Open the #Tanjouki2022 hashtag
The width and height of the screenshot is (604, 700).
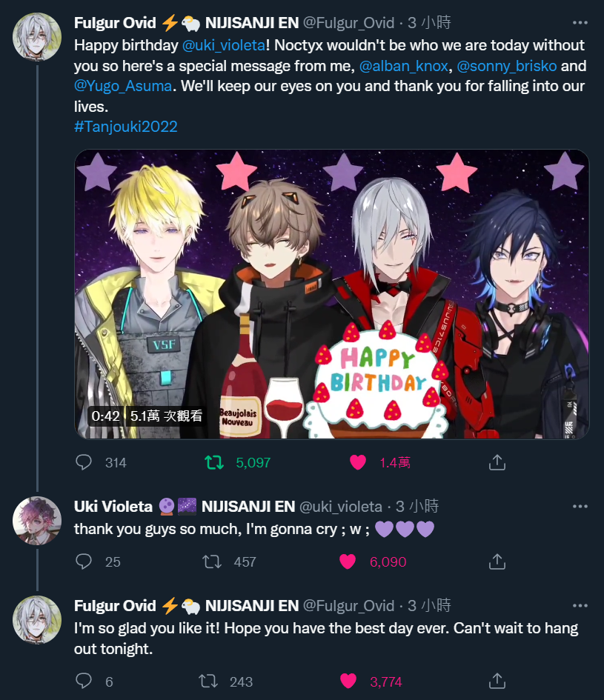[126, 127]
